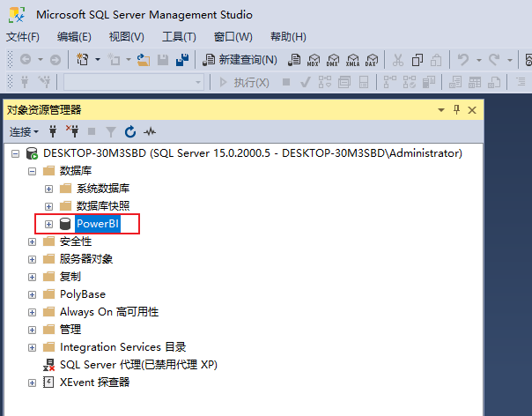Open the XMLA query icon
The width and height of the screenshot is (532, 416).
click(352, 60)
